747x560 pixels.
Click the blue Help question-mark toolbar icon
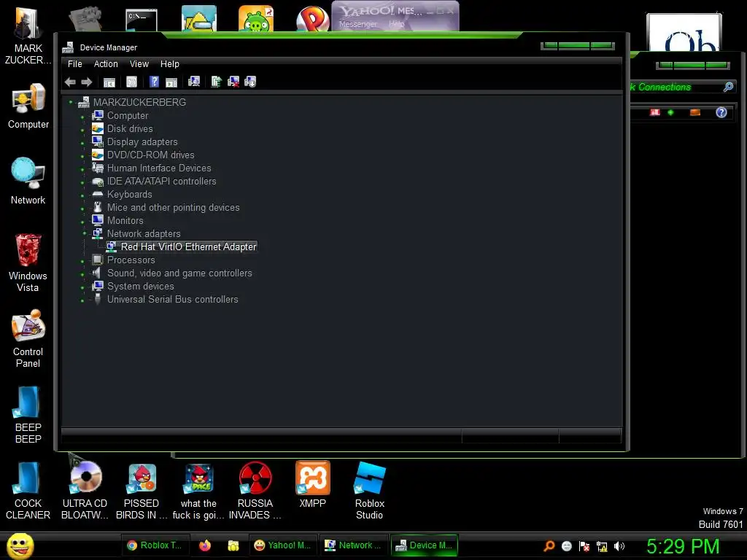[x=154, y=82]
